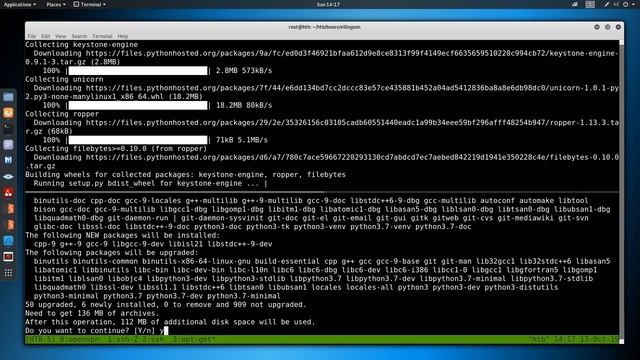
Task: Click the ropper download progress bar
Action: [x=138, y=140]
